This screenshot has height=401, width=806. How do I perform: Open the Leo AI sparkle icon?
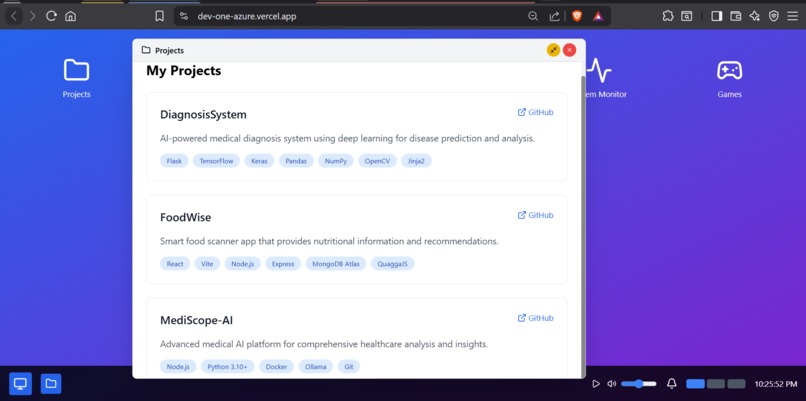point(755,16)
